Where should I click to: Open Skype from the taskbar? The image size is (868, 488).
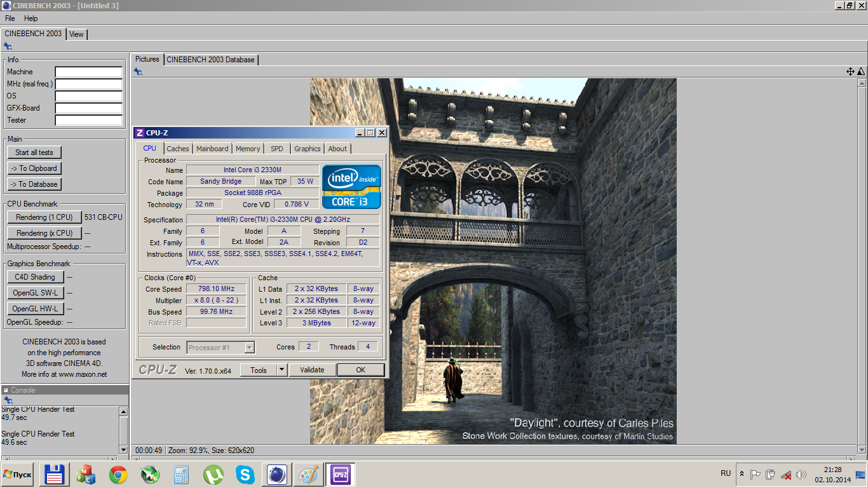(245, 475)
